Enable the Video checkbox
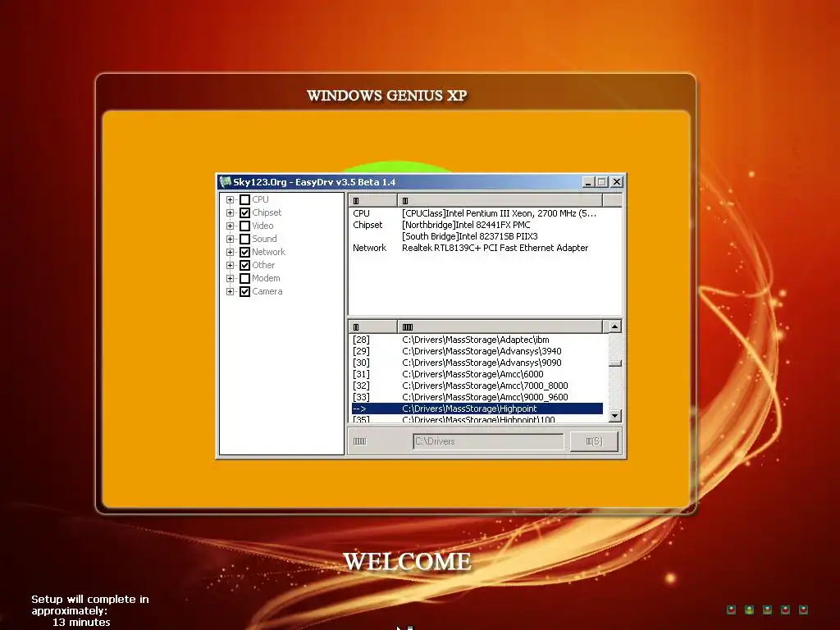This screenshot has height=630, width=840. 244,226
